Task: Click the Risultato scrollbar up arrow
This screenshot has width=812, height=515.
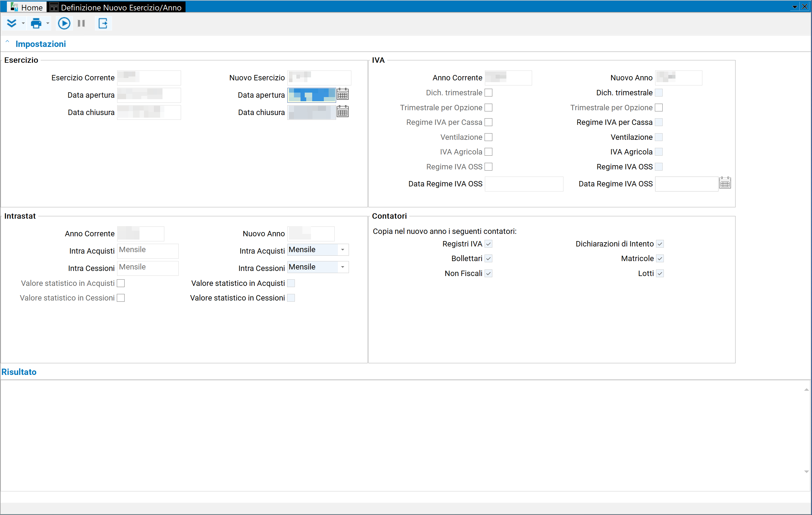Action: (x=806, y=389)
